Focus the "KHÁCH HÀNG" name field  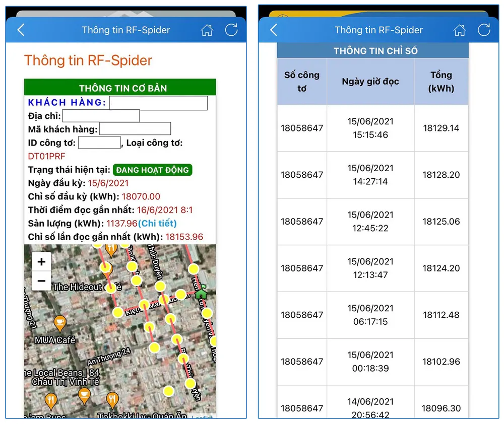158,103
